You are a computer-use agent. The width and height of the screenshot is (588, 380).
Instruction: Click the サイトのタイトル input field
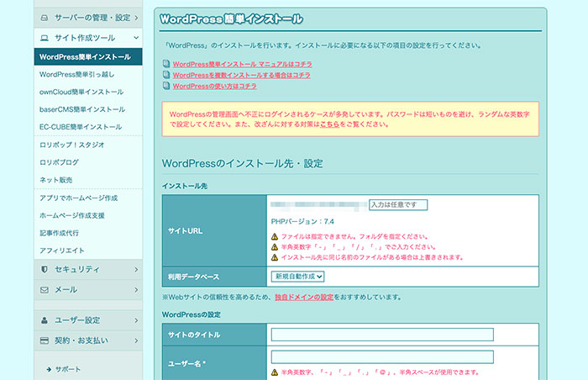coord(382,335)
